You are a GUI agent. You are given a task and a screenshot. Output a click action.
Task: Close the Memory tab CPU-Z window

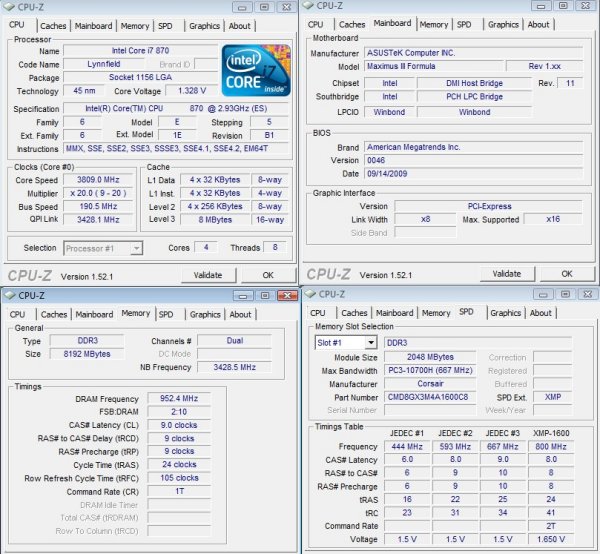pos(287,295)
